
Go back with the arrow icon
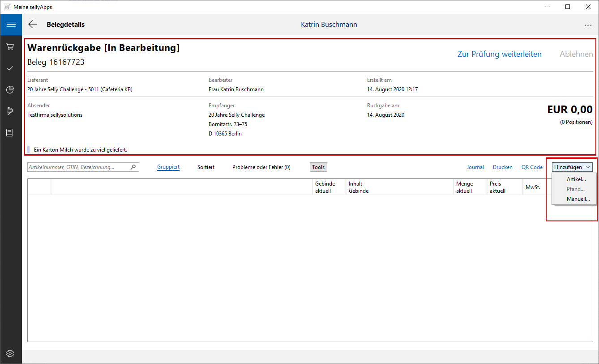(33, 25)
